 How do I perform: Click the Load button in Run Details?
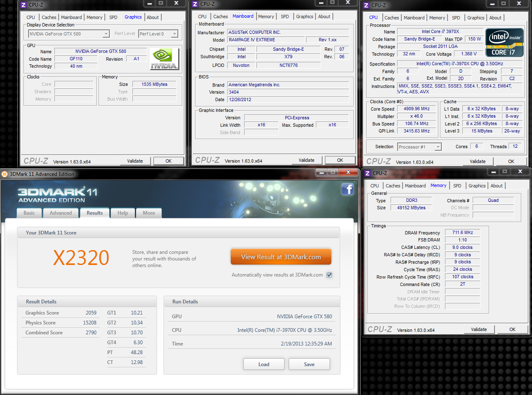[x=264, y=364]
